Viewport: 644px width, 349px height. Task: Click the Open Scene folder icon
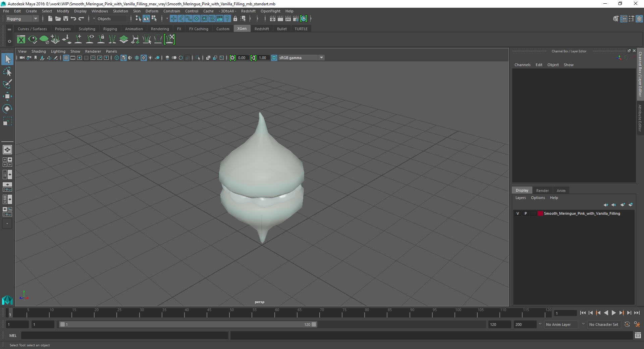(x=58, y=19)
